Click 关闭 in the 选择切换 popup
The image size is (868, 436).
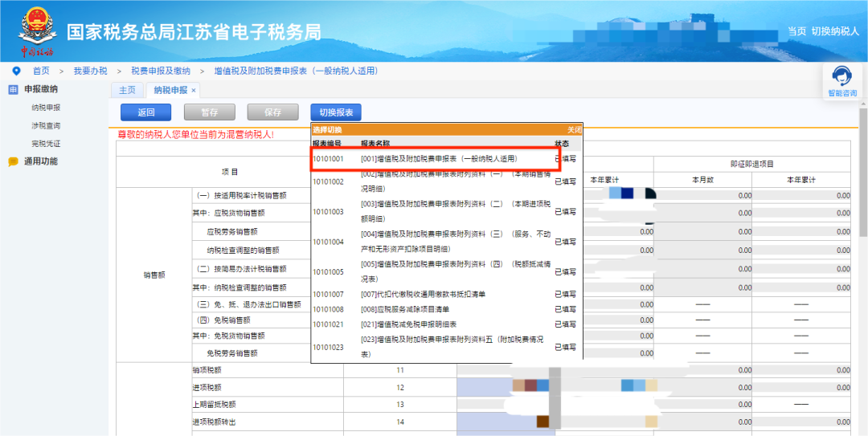(x=574, y=130)
